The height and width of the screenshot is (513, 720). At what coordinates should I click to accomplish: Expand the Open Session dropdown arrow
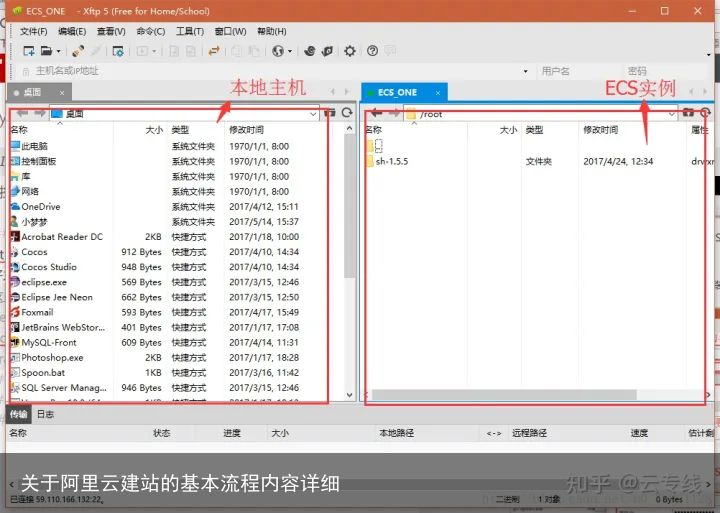(x=58, y=51)
